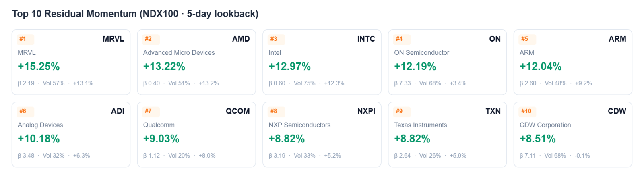
Task: Click the #7 rank badge on Qualcomm card
Action: [151, 111]
